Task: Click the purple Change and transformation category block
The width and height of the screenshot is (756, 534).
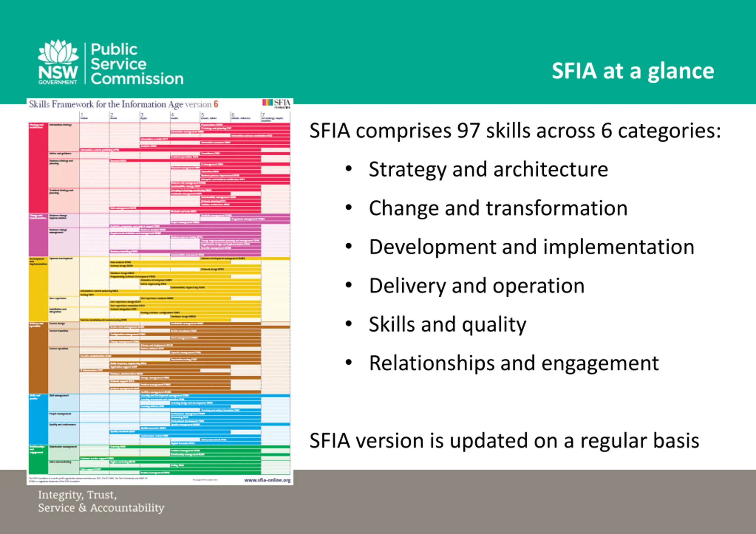Action: tap(38, 235)
